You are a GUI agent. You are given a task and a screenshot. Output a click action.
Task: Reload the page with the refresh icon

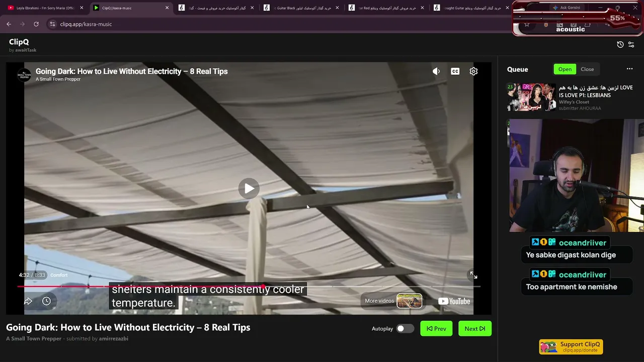tap(36, 24)
